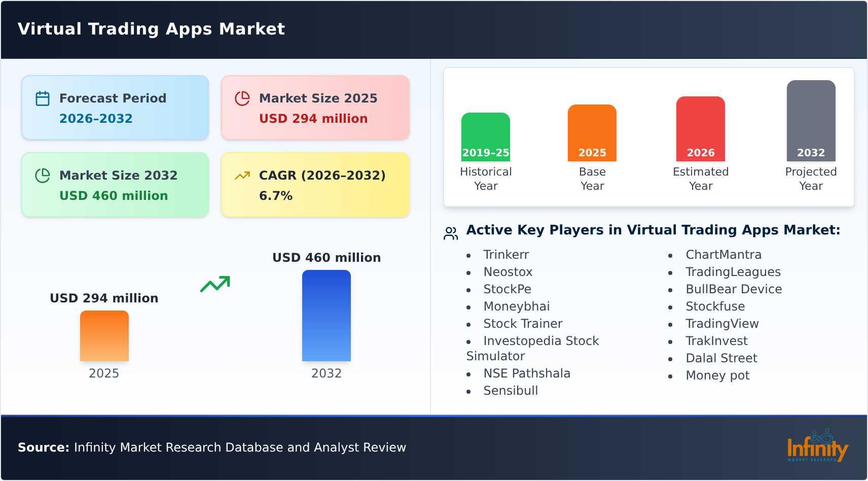Click the Stock Trainer list entry
Image resolution: width=868 pixels, height=481 pixels.
523,324
